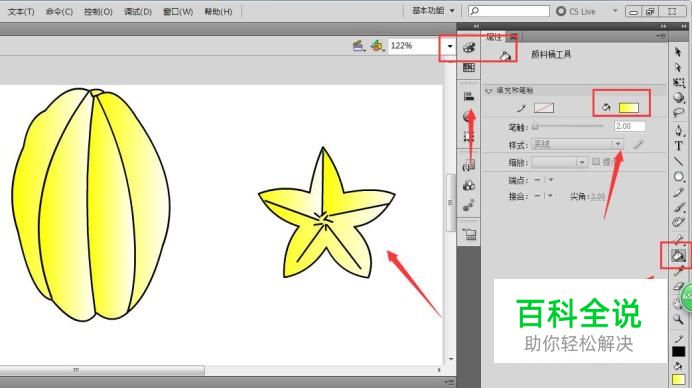Open the 窗口(W) menu
This screenshot has height=388, width=692.
tap(178, 11)
